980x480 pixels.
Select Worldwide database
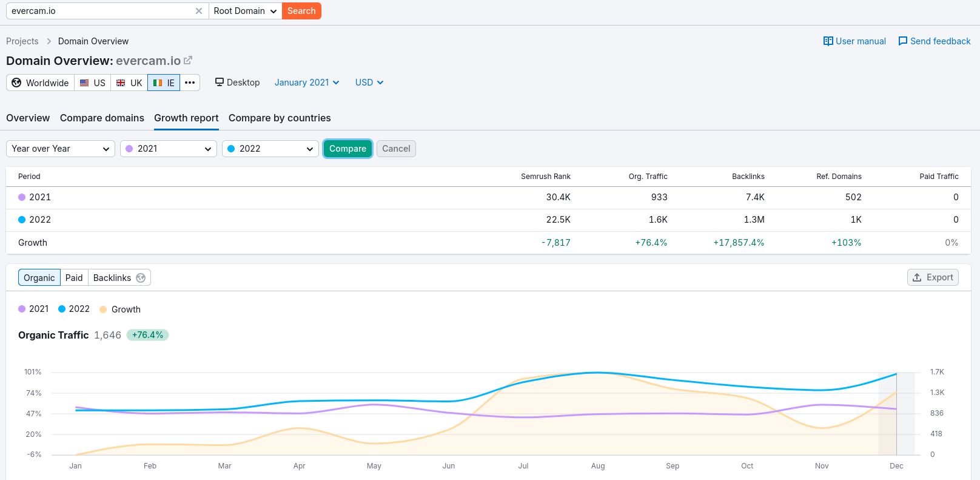pyautogui.click(x=40, y=83)
